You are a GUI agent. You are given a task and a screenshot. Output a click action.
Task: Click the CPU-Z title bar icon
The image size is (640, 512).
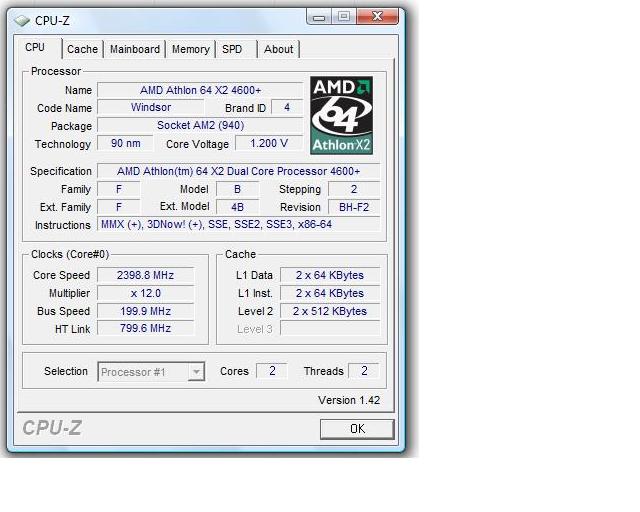point(22,19)
